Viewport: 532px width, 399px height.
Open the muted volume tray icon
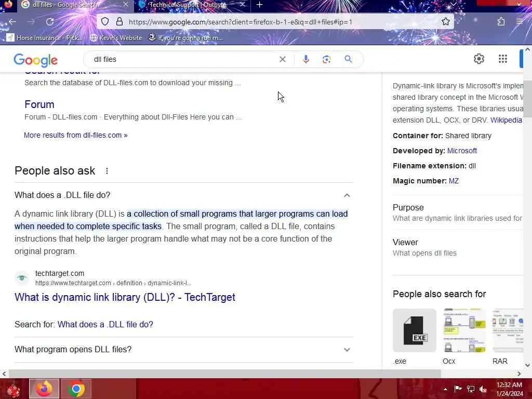483,389
